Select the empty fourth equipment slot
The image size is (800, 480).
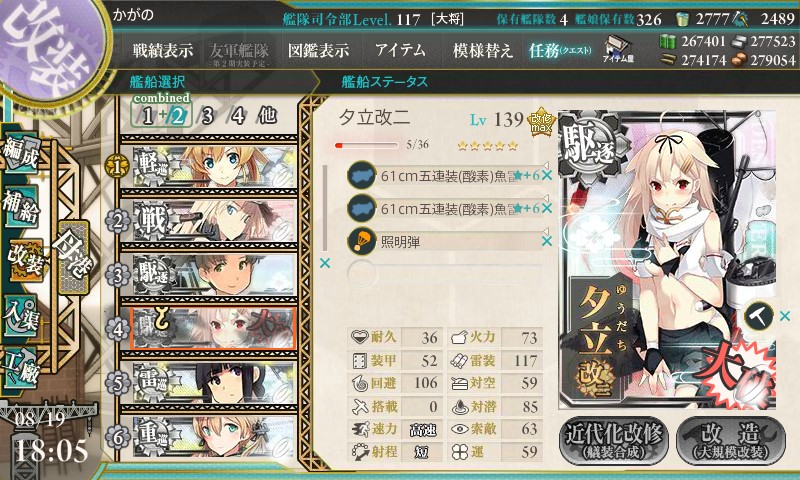point(444,274)
